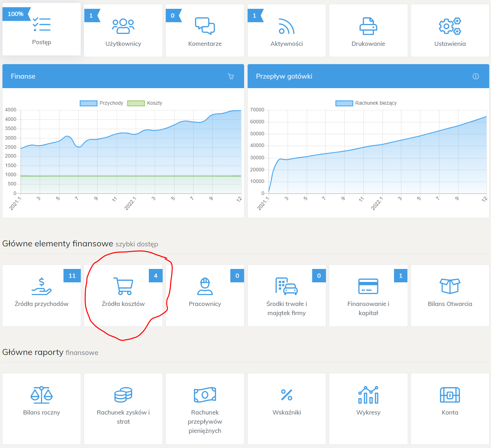Screen dimensions: 491x448
Task: Click the count 4 on Źródła kosztów
Action: [156, 276]
